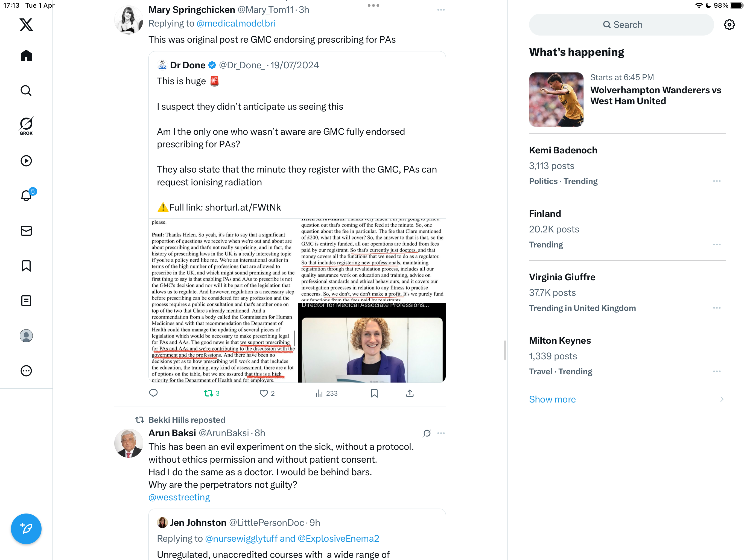This screenshot has height=560, width=747.
Task: Open the @medicalmodelbri profile link
Action: (236, 23)
